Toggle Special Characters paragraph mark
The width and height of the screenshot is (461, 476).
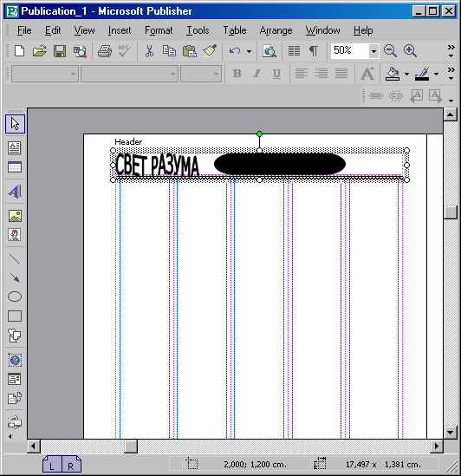pyautogui.click(x=314, y=50)
